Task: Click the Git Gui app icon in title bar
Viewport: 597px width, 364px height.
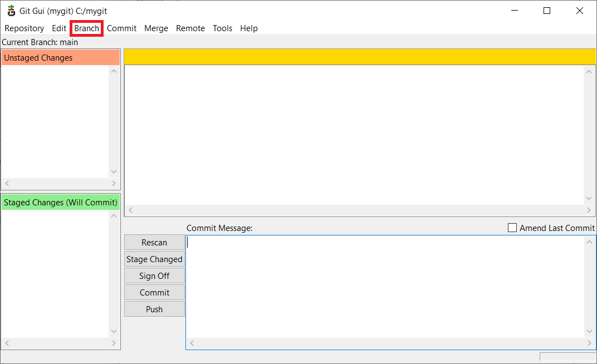Action: 11,11
